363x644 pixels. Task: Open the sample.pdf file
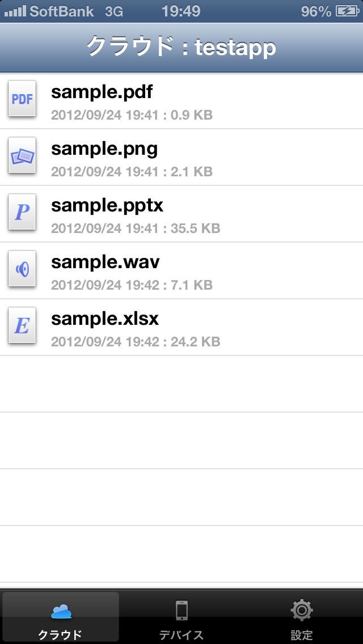(102, 92)
